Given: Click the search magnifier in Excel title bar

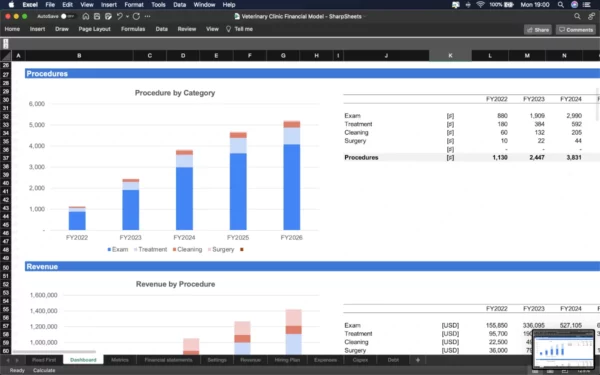Looking at the screenshot, I should 577,16.
